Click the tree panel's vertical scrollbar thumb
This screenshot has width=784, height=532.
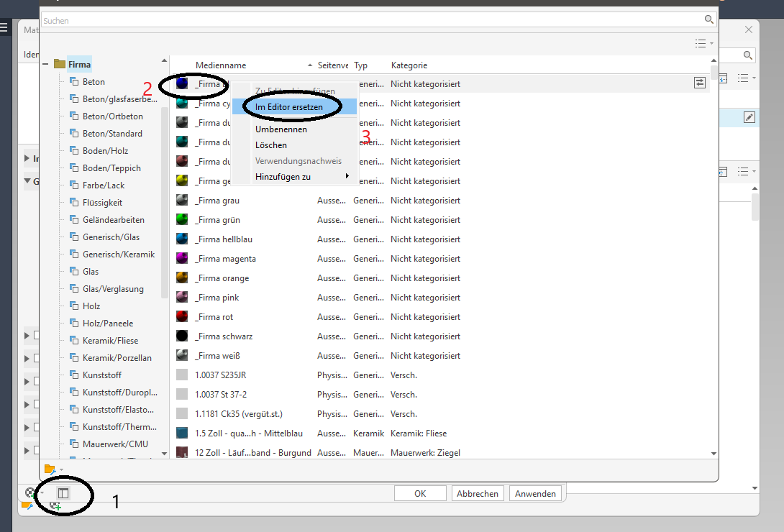[x=165, y=202]
